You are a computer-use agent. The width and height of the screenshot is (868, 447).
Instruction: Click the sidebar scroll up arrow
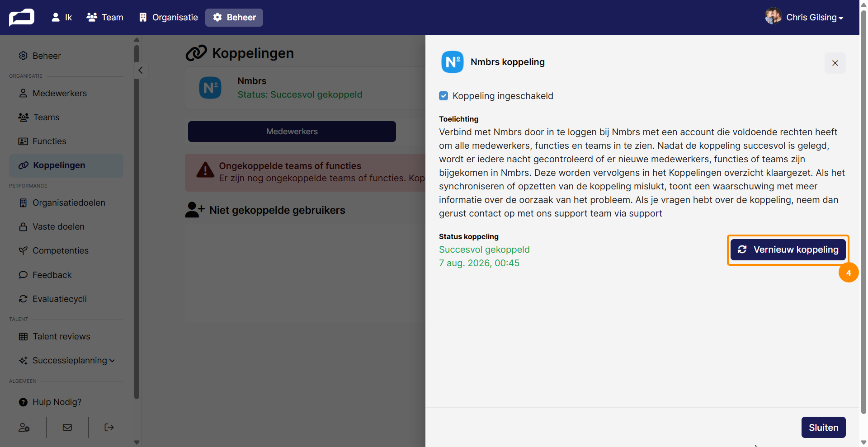[x=137, y=40]
